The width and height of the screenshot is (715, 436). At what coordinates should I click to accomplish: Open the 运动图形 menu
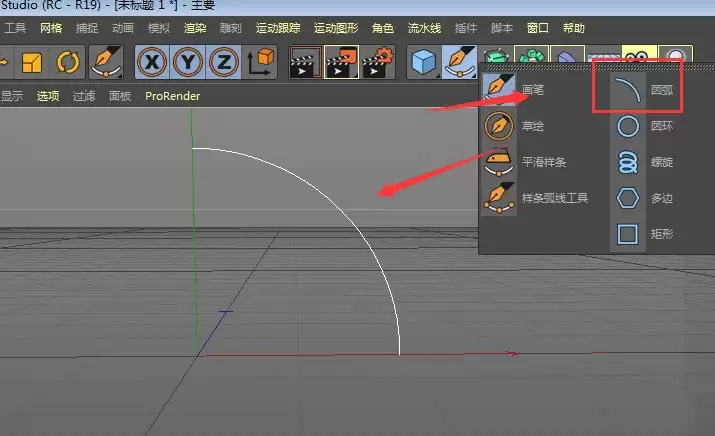pos(336,28)
